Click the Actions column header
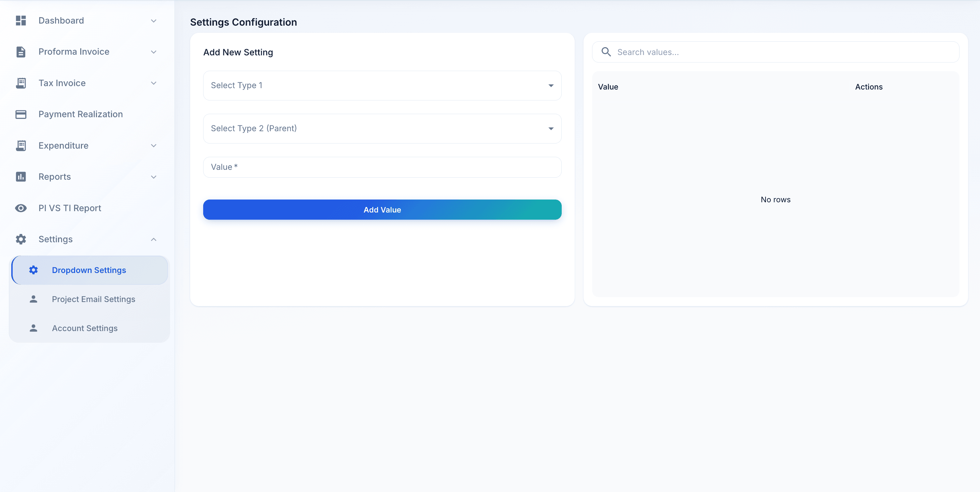 pos(869,87)
